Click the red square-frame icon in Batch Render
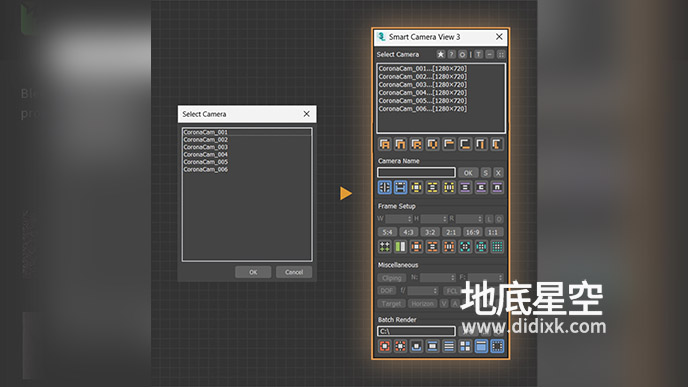 (384, 346)
